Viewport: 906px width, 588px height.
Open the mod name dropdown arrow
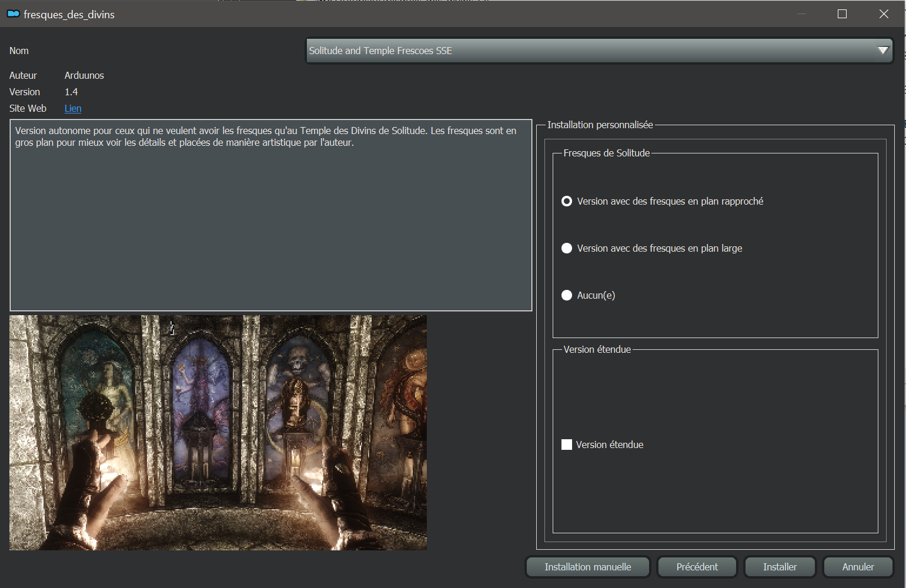pos(882,51)
